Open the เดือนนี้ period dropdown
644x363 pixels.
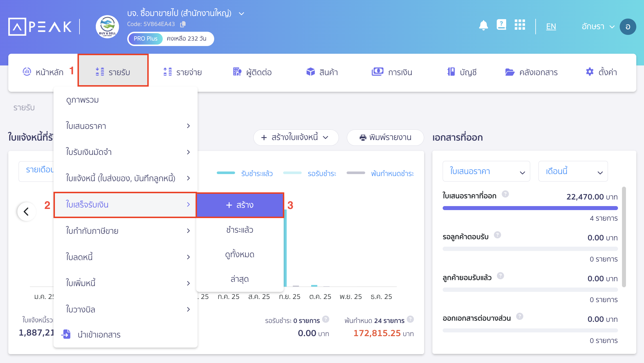point(573,171)
